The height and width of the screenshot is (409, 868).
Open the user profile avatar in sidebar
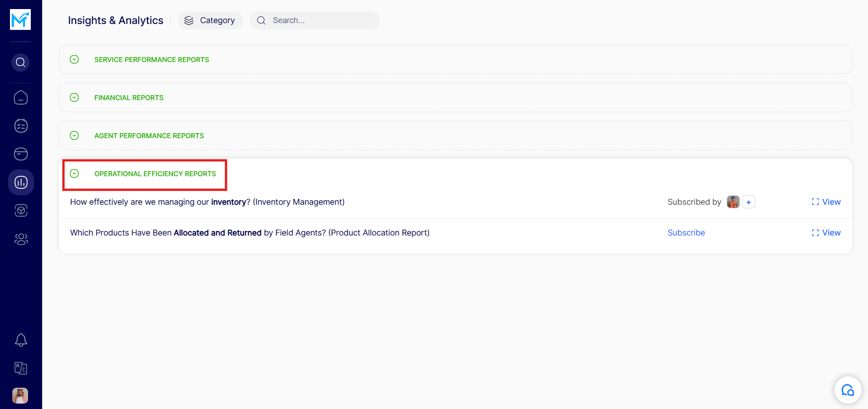pos(20,395)
